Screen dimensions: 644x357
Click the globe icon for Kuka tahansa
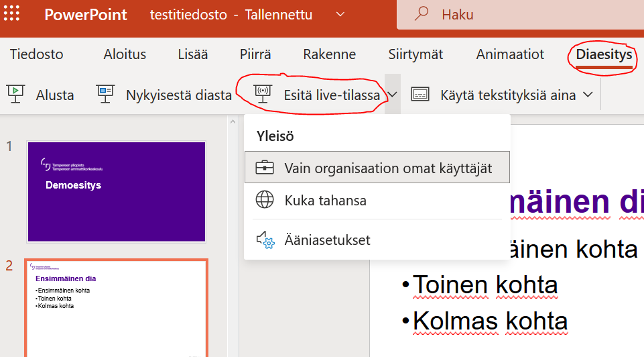coord(265,200)
